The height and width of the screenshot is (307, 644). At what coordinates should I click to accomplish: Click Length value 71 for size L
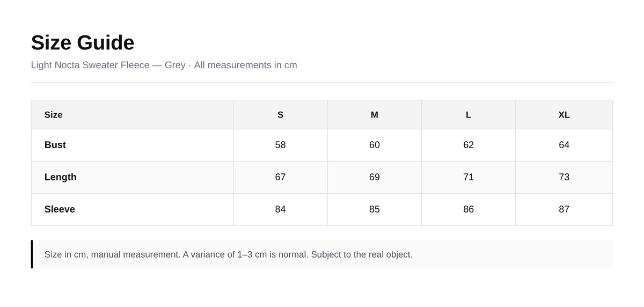click(x=469, y=177)
